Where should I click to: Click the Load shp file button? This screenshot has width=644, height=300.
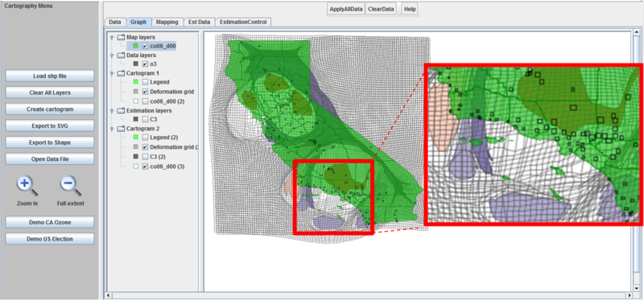[50, 76]
